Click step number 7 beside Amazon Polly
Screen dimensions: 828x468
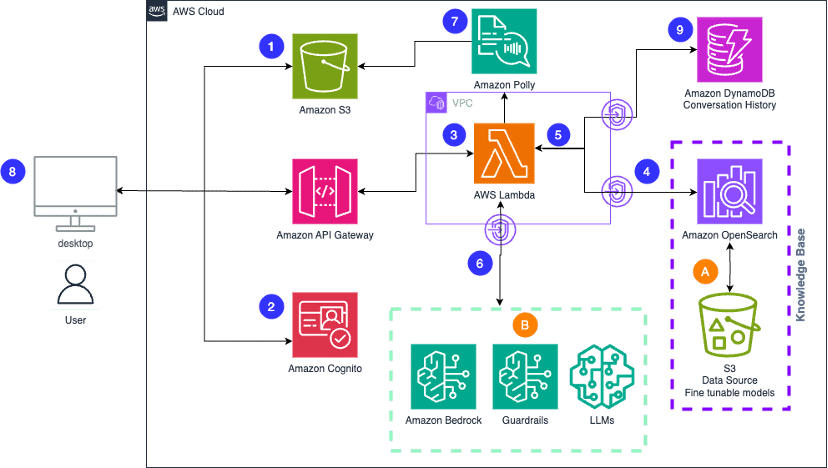[x=455, y=22]
